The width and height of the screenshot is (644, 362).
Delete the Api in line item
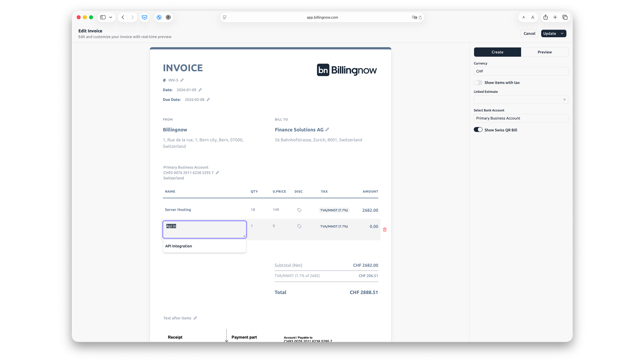385,230
